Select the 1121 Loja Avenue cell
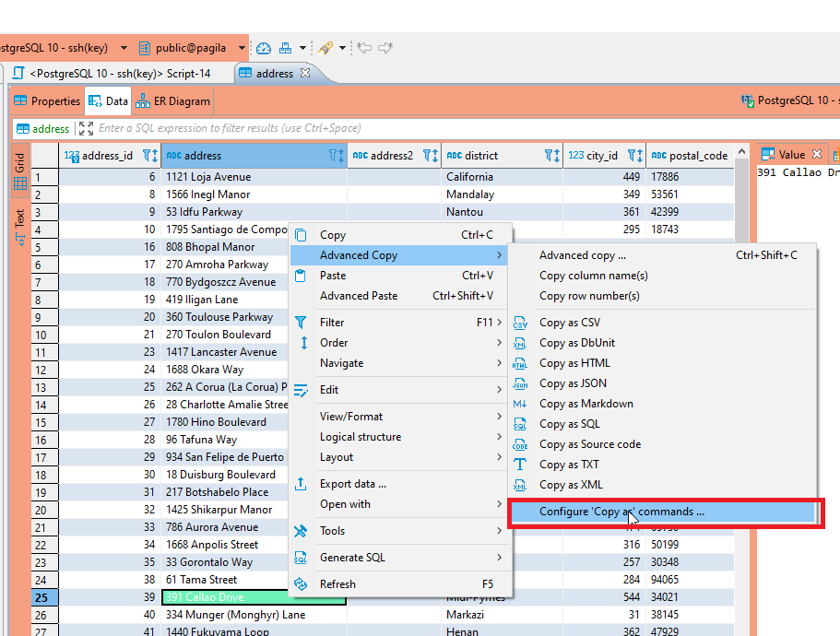The width and height of the screenshot is (840, 636). point(254,177)
